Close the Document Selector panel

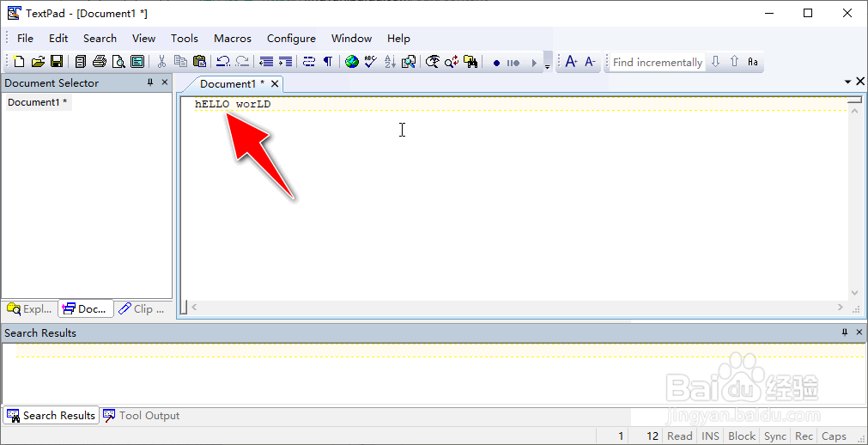164,82
